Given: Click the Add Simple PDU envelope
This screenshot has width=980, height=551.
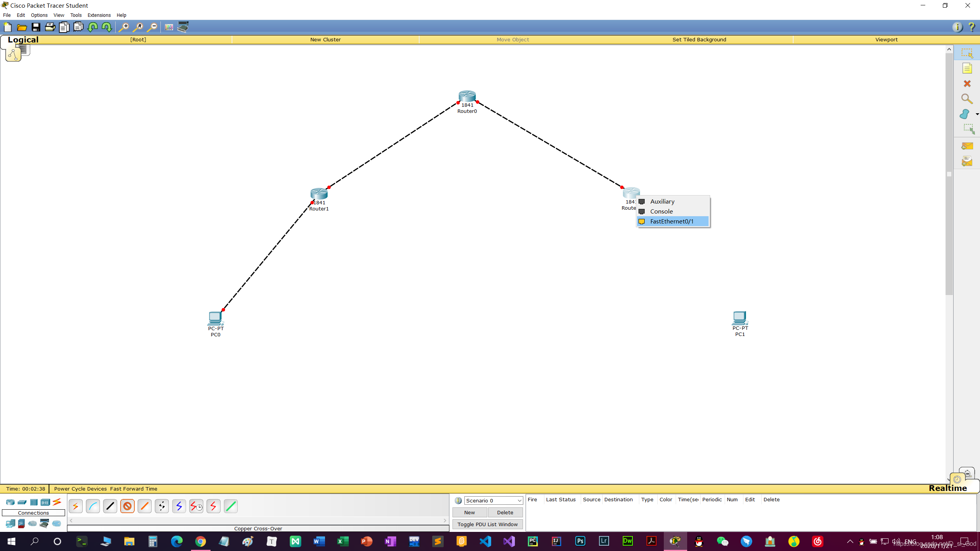Looking at the screenshot, I should pos(967,146).
